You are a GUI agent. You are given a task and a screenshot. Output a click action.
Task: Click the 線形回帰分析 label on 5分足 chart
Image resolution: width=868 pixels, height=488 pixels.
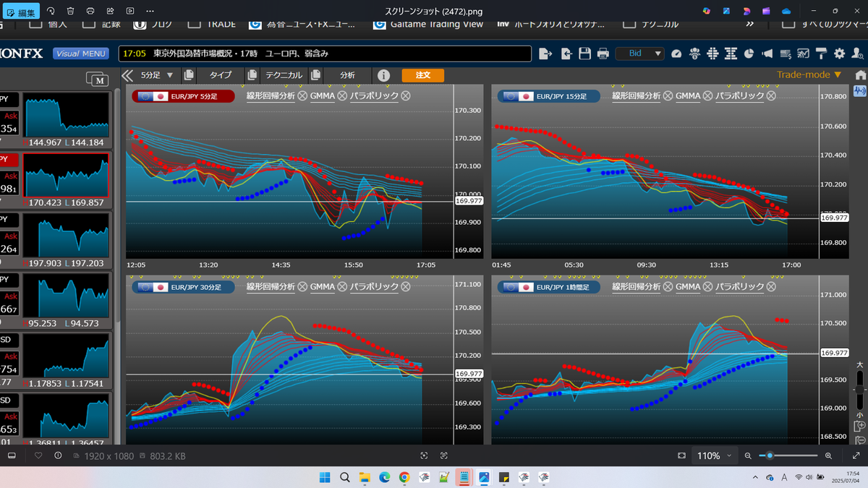(271, 95)
